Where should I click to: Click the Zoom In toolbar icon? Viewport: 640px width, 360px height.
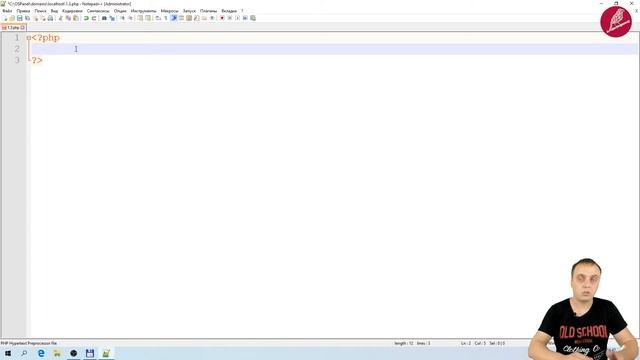point(122,18)
